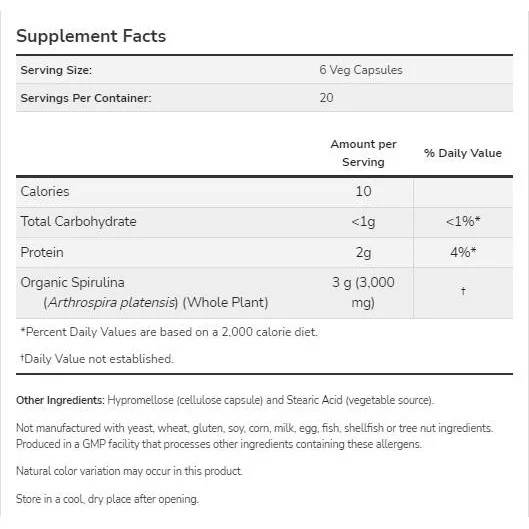529x529 pixels.
Task: Click the Amount per Serving column header
Action: [x=363, y=153]
